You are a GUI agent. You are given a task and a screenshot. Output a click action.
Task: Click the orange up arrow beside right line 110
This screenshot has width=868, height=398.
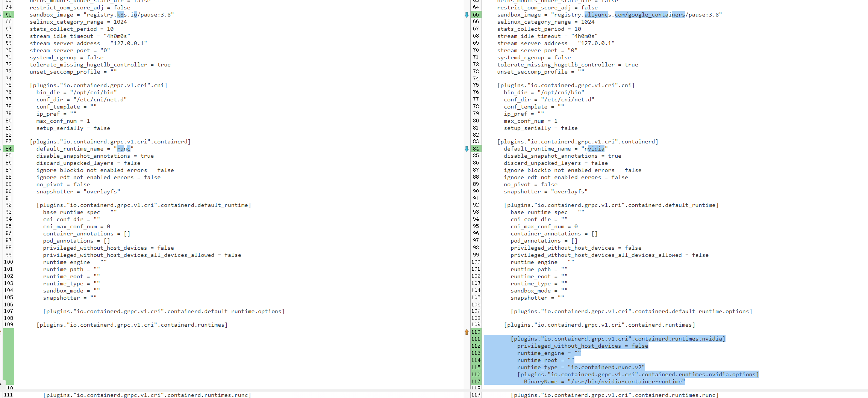pos(467,332)
